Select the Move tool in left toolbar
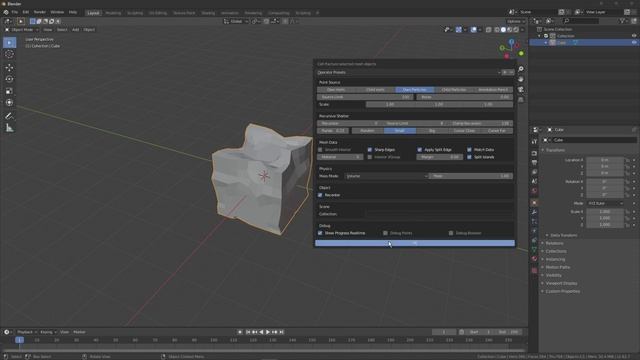 pos(9,67)
